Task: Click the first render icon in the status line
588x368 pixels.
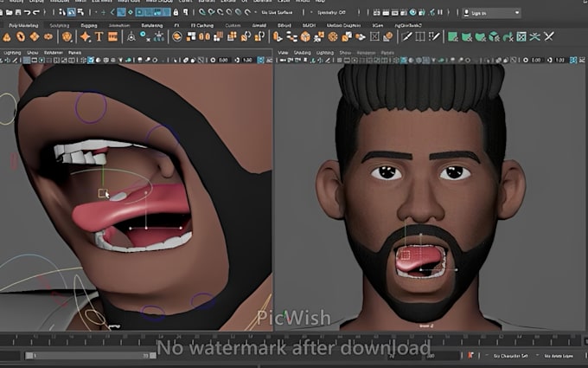Action: [x=377, y=12]
